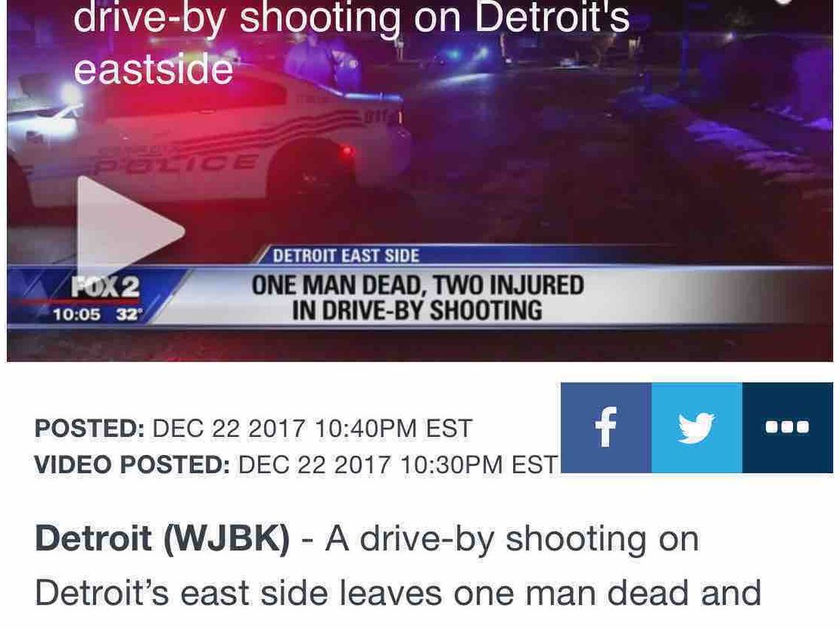Viewport: 840px width, 630px height.
Task: Click the FOX2 logo in the video
Action: [105, 287]
